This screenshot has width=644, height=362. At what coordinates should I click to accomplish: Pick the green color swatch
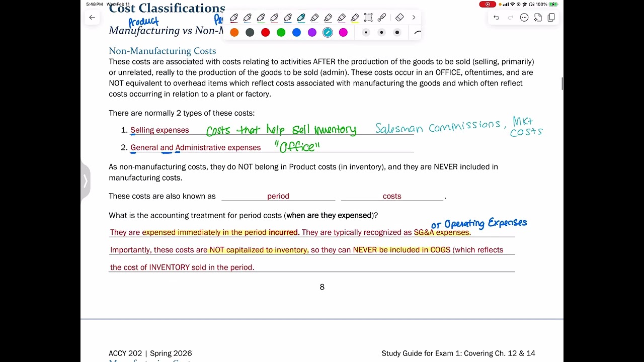click(281, 33)
